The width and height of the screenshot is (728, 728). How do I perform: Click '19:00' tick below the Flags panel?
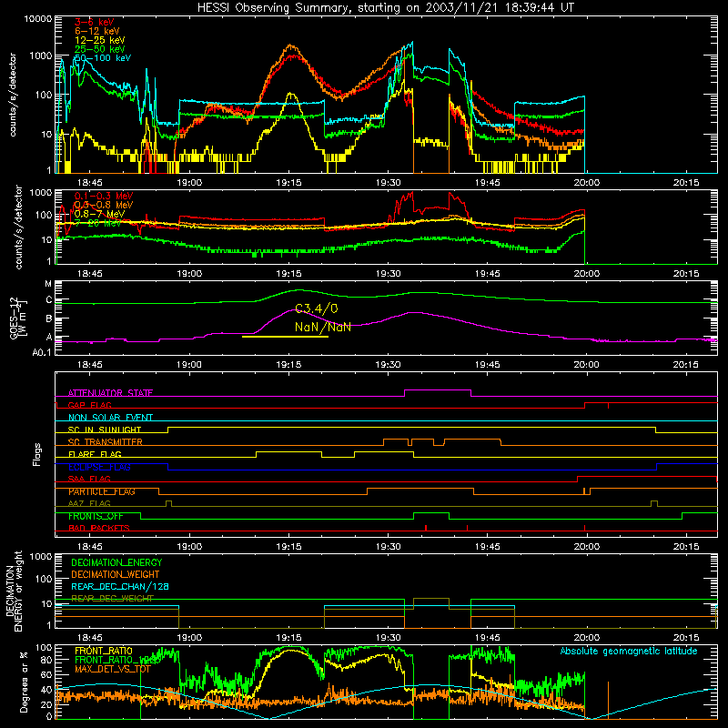(189, 547)
